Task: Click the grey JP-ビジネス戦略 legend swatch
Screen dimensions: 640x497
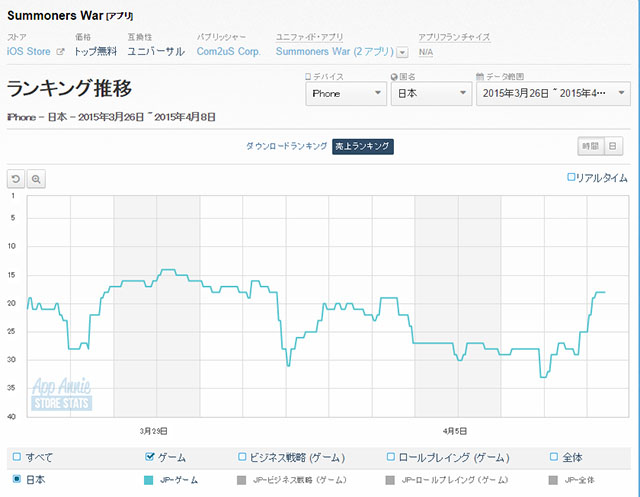Action: coord(242,480)
